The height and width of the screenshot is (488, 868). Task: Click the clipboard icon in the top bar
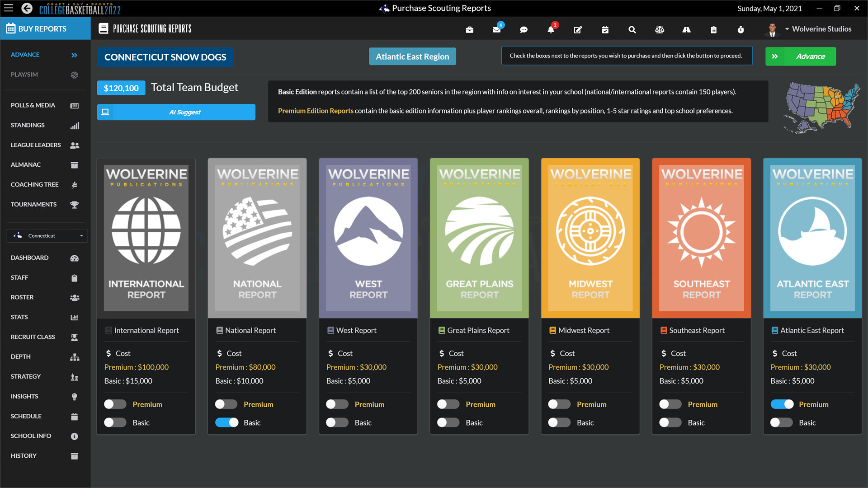(713, 29)
